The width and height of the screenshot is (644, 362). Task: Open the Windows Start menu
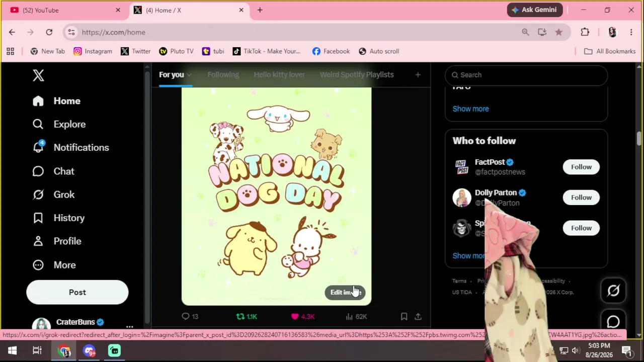coord(12,351)
